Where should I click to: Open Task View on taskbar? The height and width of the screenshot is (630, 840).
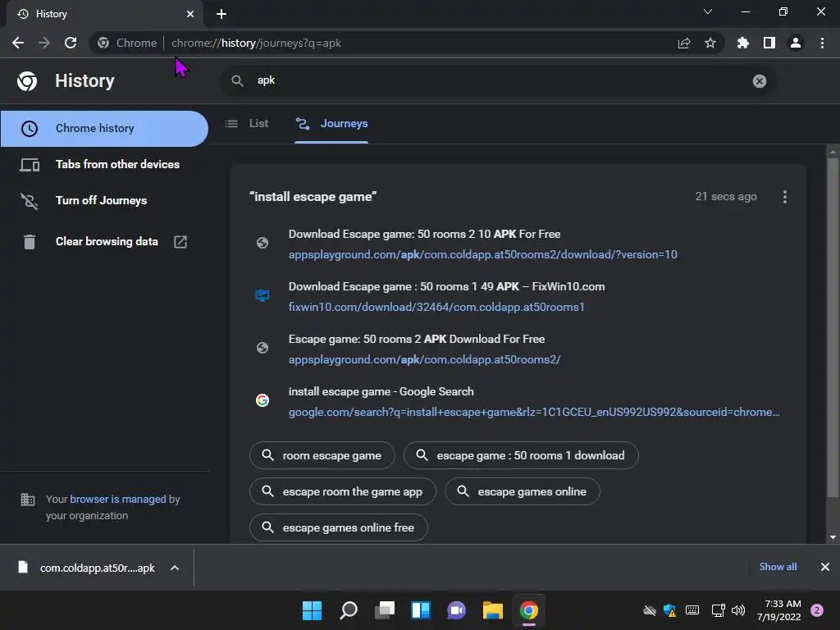[x=385, y=610]
